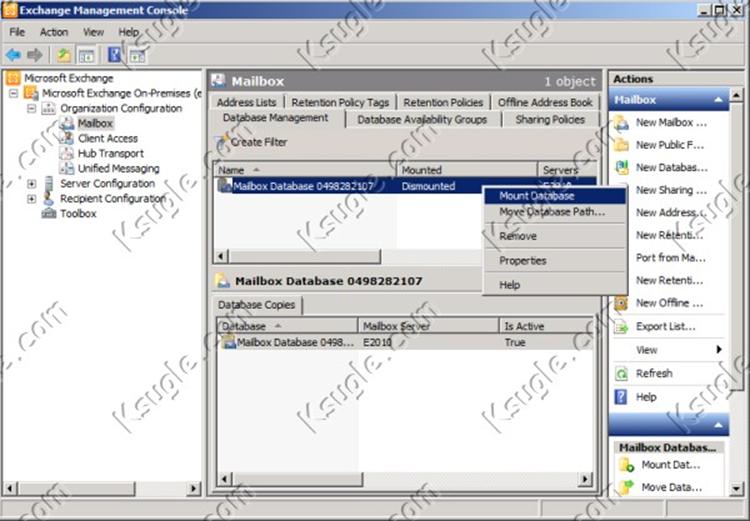750x521 pixels.
Task: Select Client Access in the tree
Action: (108, 138)
